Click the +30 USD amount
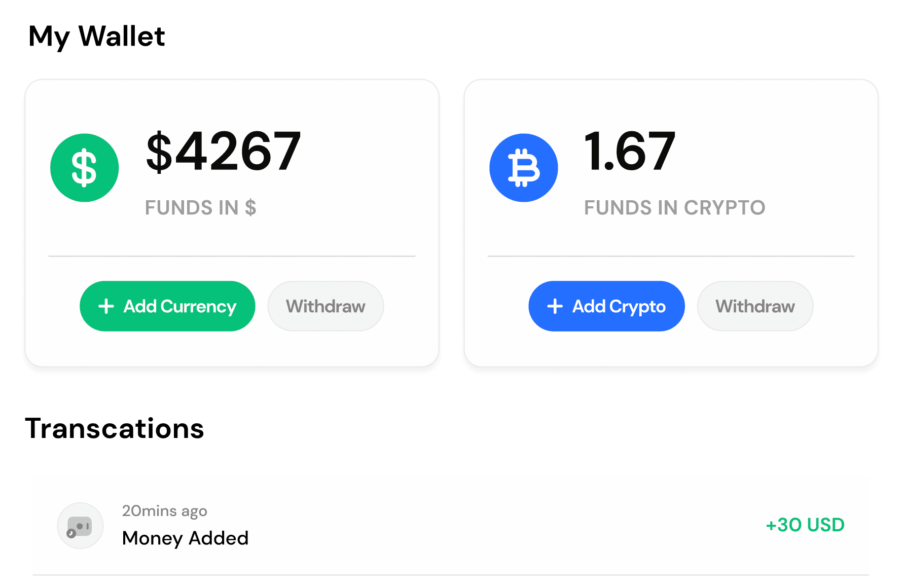 pos(805,525)
